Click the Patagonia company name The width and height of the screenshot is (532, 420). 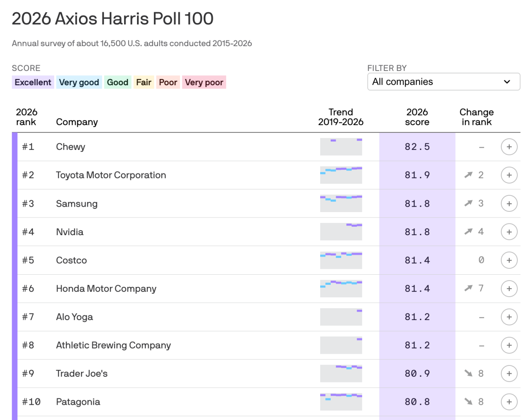78,402
